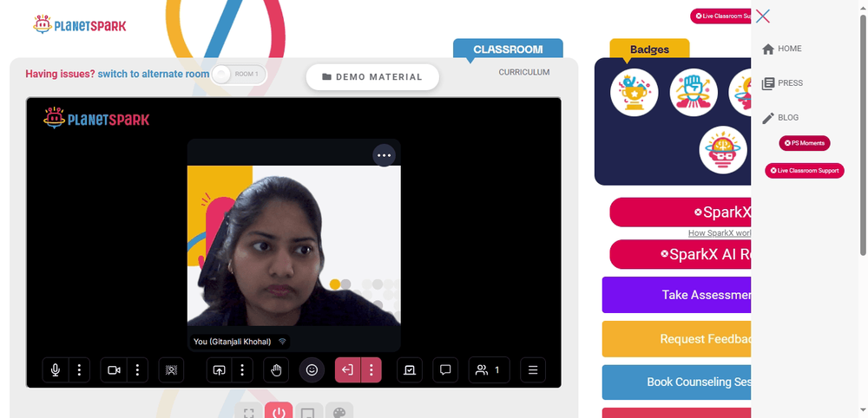Open the three-dot camera options menu

137,370
